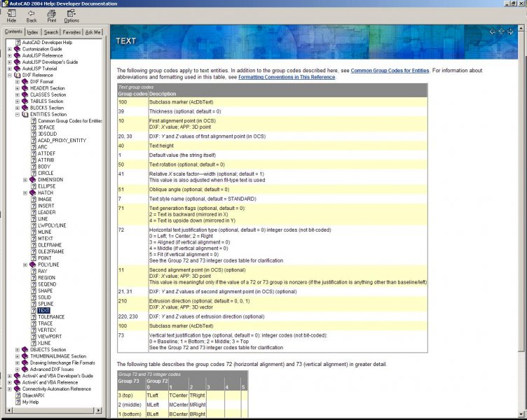Image resolution: width=527 pixels, height=420 pixels.
Task: Click previous-topic arrow in the TEXT banner
Action: 493,31
